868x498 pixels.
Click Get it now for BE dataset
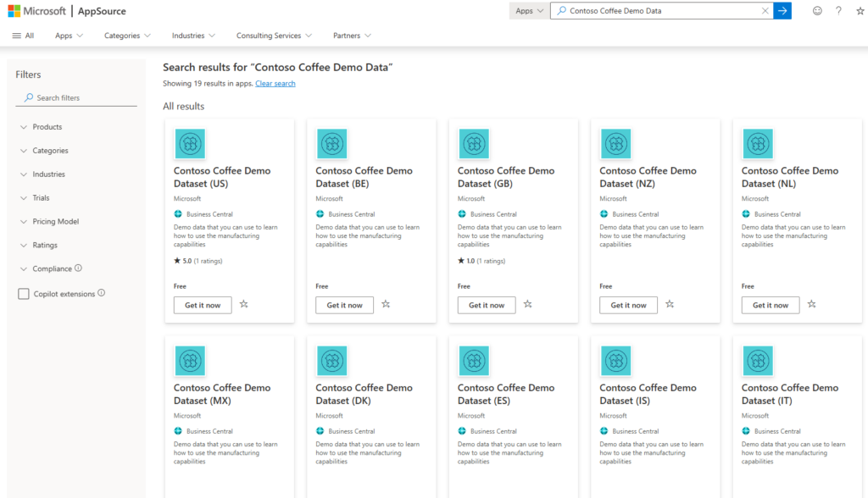pyautogui.click(x=344, y=305)
